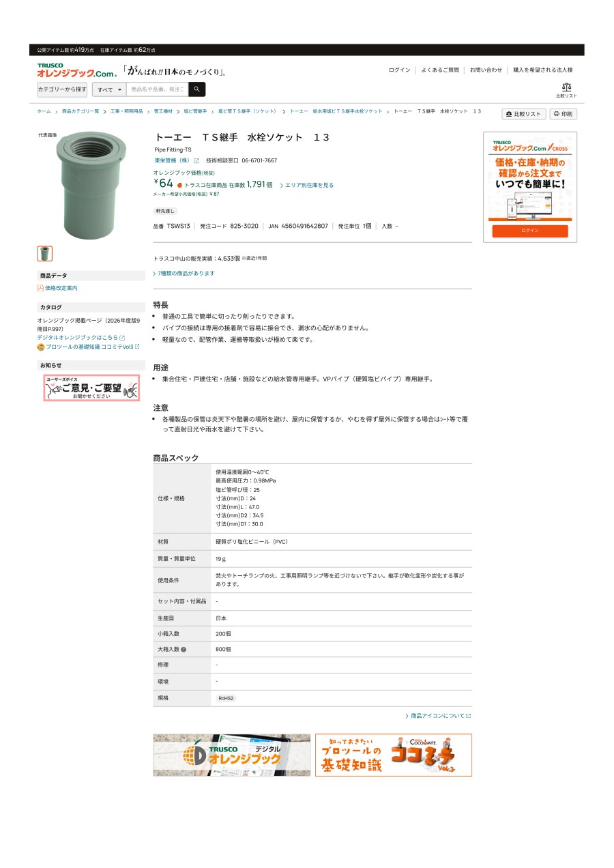Click the magnifier search button

coord(196,89)
